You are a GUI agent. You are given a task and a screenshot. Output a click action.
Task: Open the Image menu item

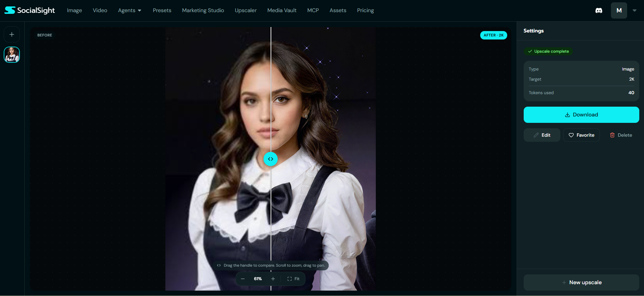point(74,10)
